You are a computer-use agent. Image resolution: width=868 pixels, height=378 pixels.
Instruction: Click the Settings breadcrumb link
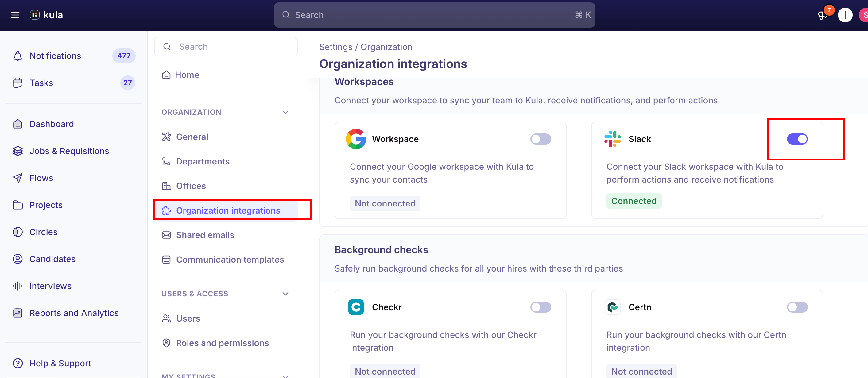coord(335,47)
